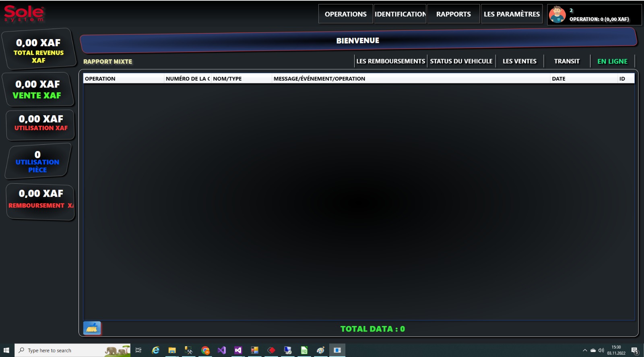The width and height of the screenshot is (644, 357).
Task: Sort by the DATE column header
Action: point(583,79)
